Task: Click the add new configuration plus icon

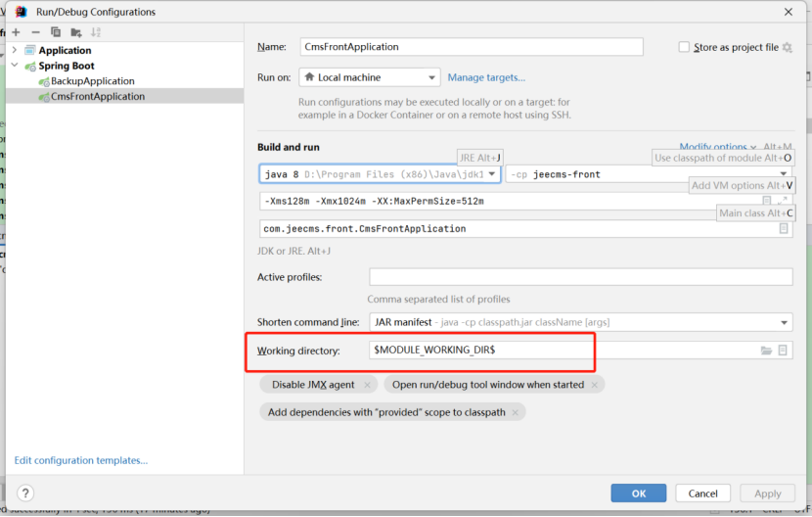Action: coord(16,32)
